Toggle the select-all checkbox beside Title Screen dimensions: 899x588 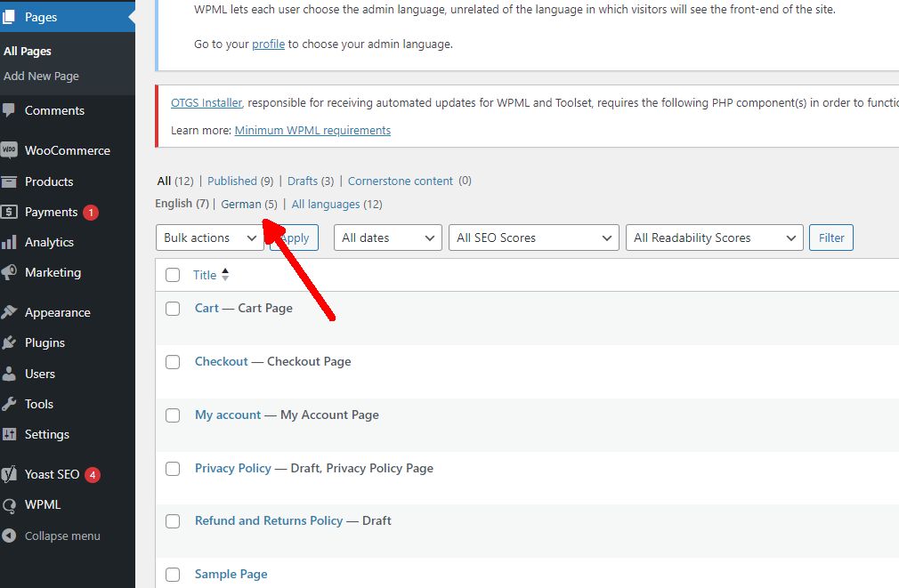click(173, 275)
